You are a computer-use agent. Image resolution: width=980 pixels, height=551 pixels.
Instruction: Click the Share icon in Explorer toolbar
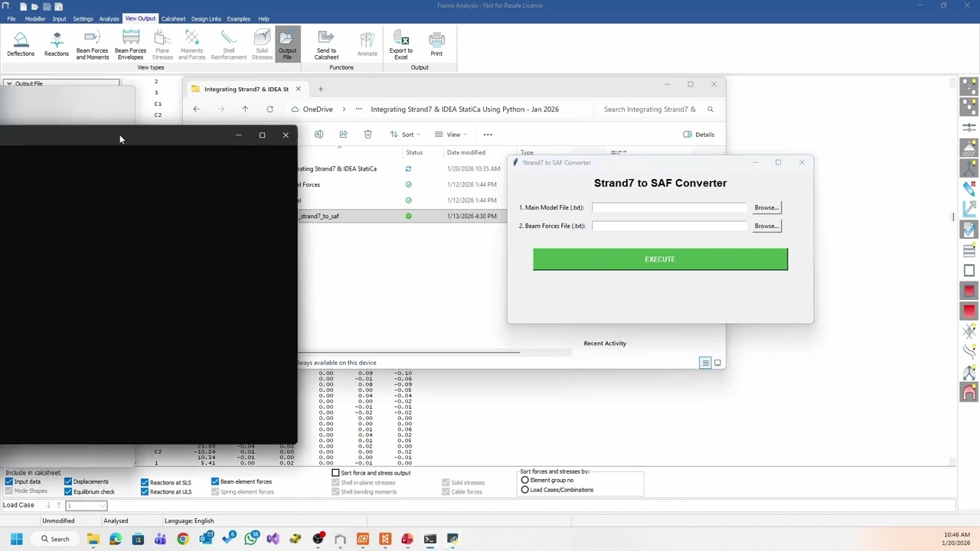pyautogui.click(x=343, y=135)
